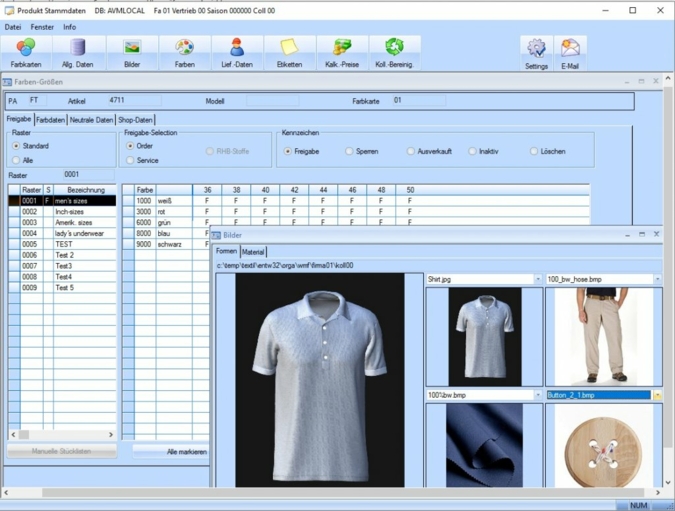The width and height of the screenshot is (675, 511).
Task: Expand the Shirt.jpg image dropdown
Action: pyautogui.click(x=537, y=280)
